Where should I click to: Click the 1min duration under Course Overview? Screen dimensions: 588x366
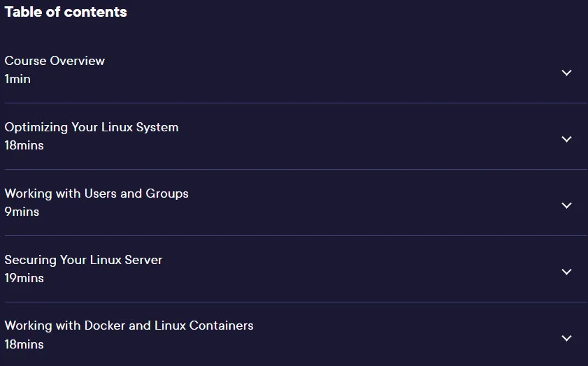[17, 79]
